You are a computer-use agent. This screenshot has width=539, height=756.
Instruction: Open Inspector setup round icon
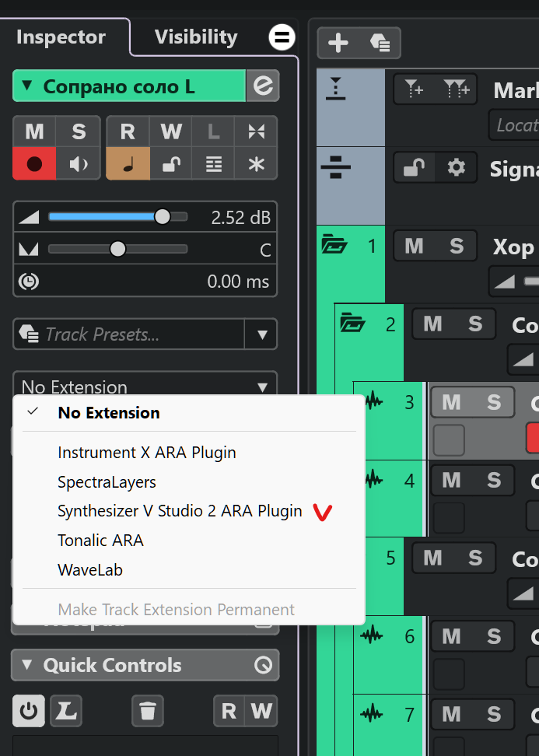tap(282, 37)
